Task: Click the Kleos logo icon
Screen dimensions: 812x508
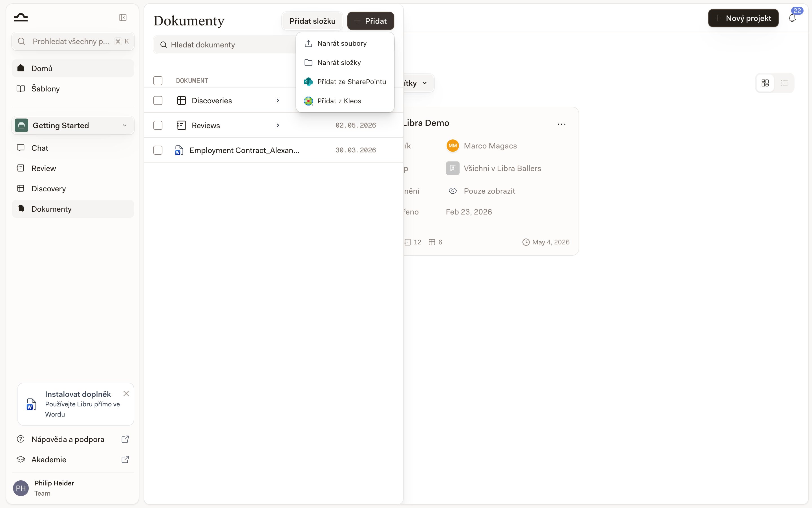Action: 308,101
